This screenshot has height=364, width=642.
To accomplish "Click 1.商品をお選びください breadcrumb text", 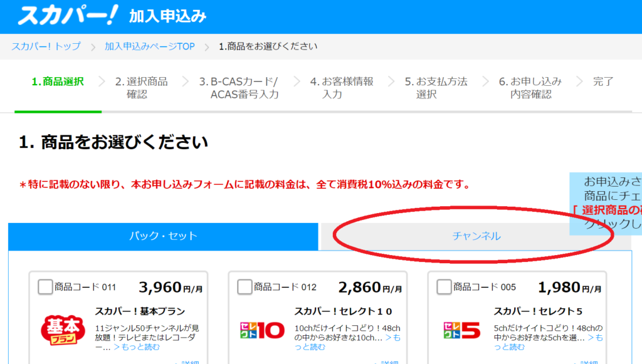I will tap(268, 46).
